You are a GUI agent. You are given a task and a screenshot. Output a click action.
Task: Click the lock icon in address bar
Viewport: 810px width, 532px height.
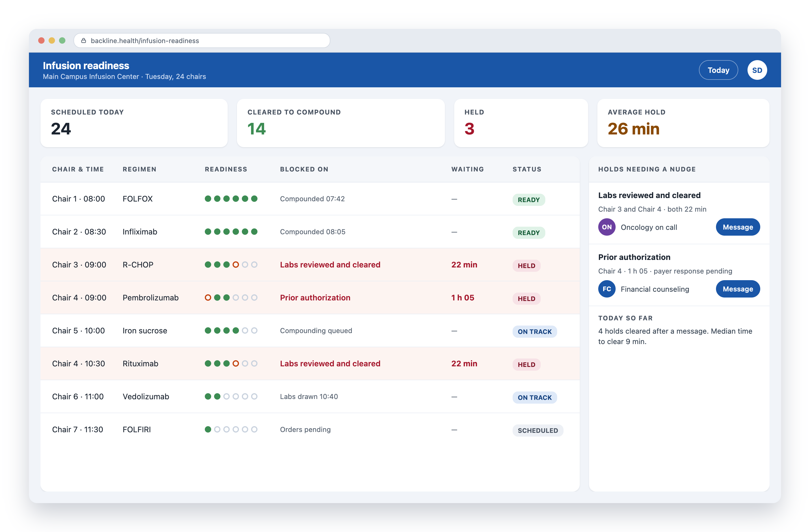[83, 40]
